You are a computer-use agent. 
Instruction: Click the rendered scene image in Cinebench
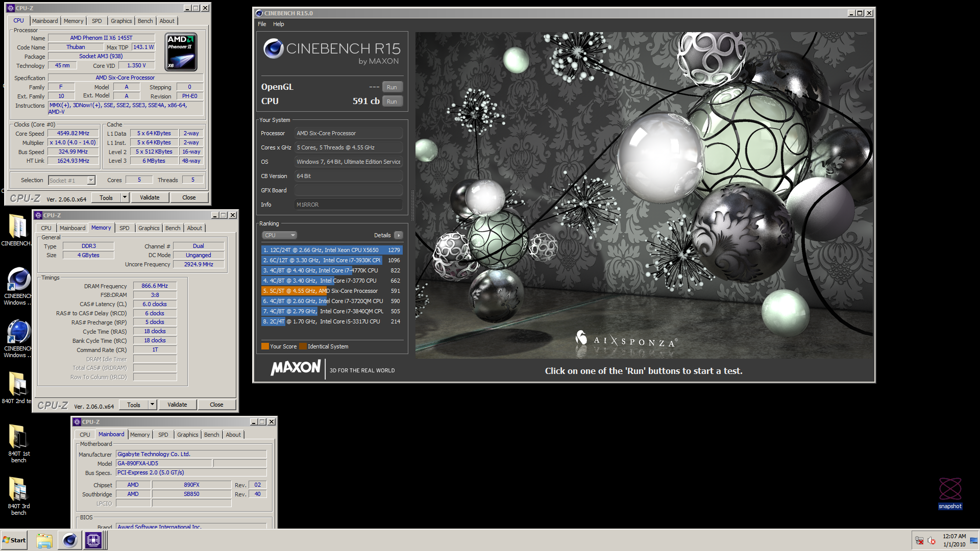644,195
